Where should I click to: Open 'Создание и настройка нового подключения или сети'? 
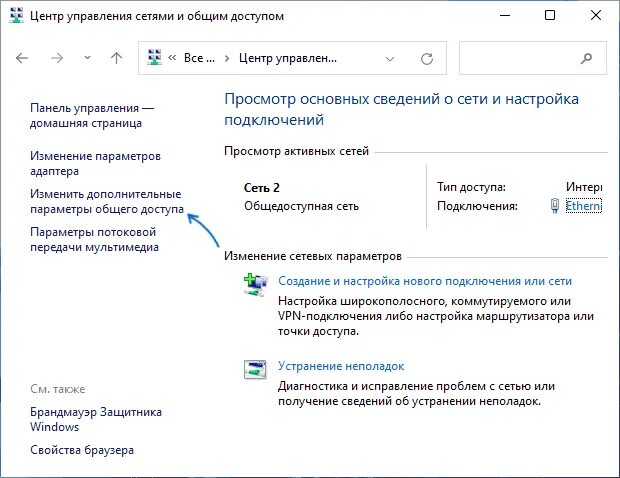pos(425,281)
